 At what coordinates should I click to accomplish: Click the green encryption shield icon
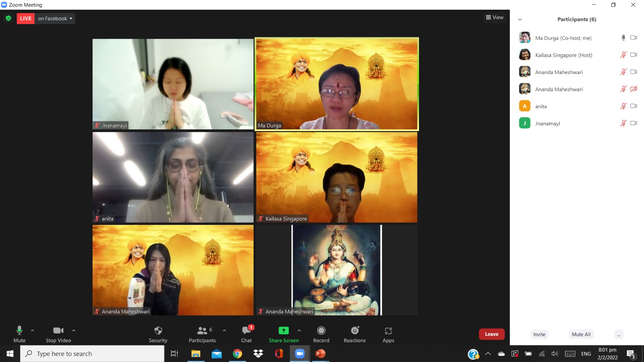pos(8,19)
